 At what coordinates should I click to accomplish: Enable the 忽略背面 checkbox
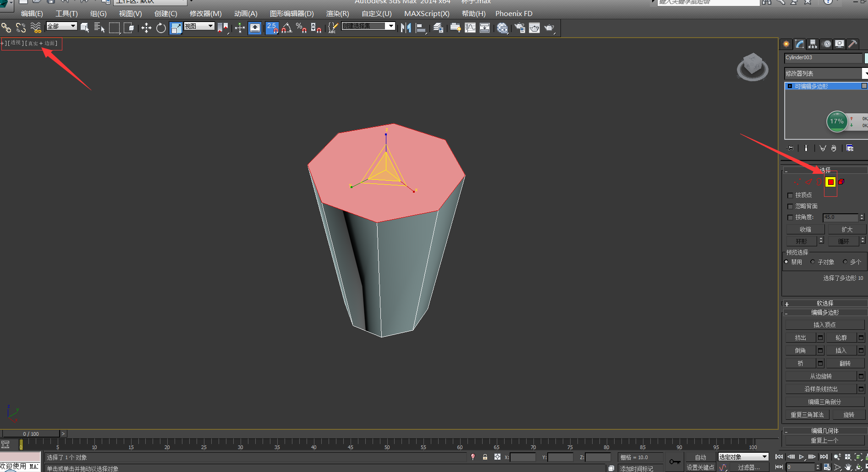790,206
